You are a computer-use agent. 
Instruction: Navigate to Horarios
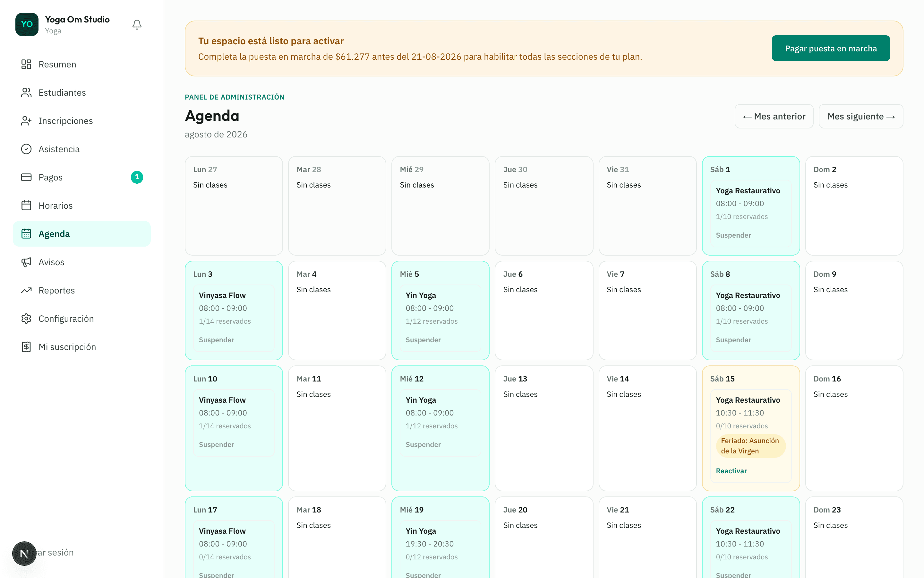(x=82, y=206)
